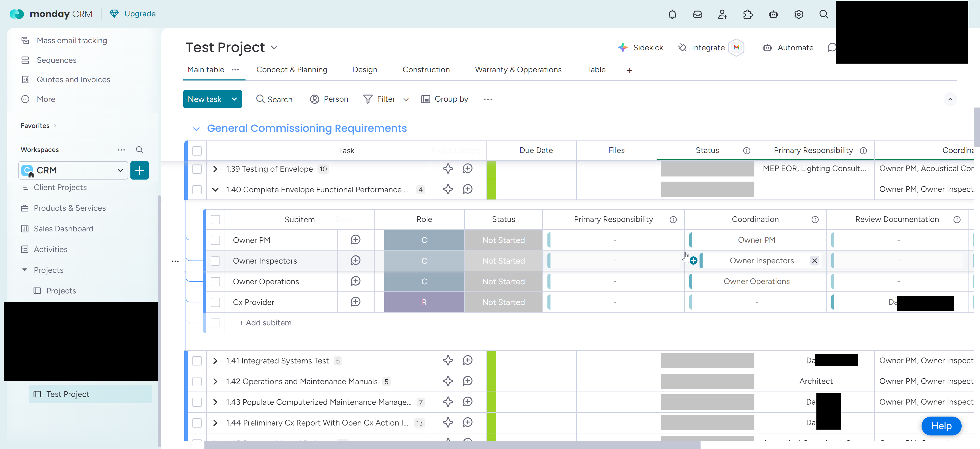Open the apps puzzle-piece icon
The width and height of the screenshot is (980, 449).
pos(748,15)
